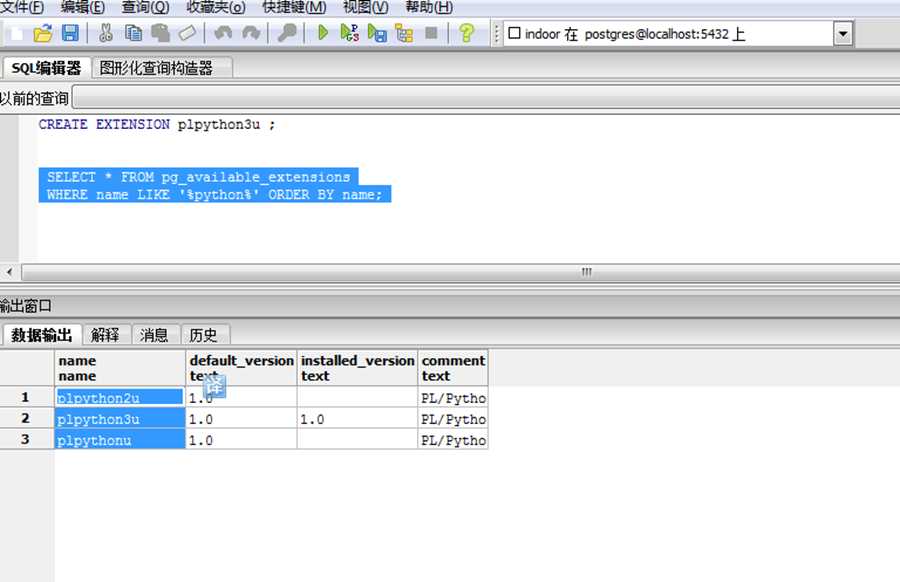The width and height of the screenshot is (900, 582).
Task: Click the plpythonu cell
Action: 120,440
